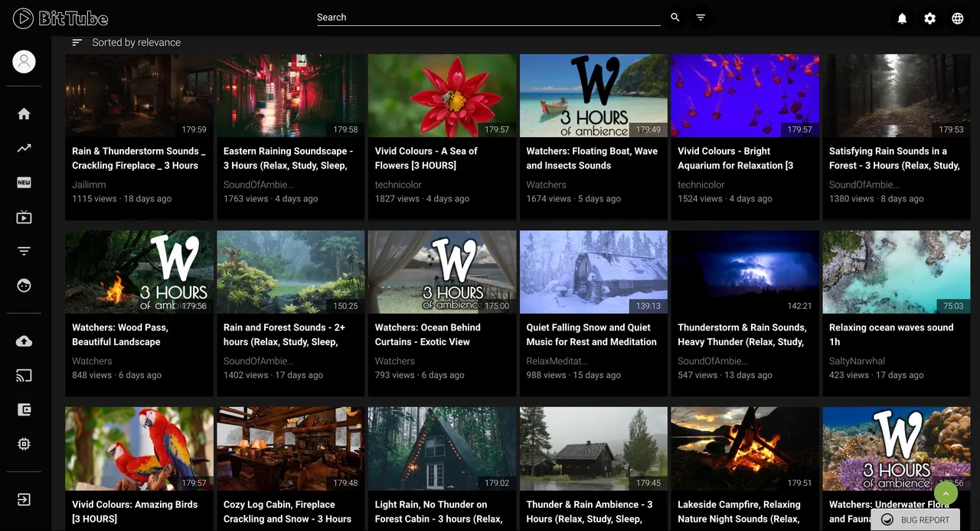Open the wallet icon in sidebar
Image resolution: width=980 pixels, height=531 pixels.
click(x=24, y=410)
